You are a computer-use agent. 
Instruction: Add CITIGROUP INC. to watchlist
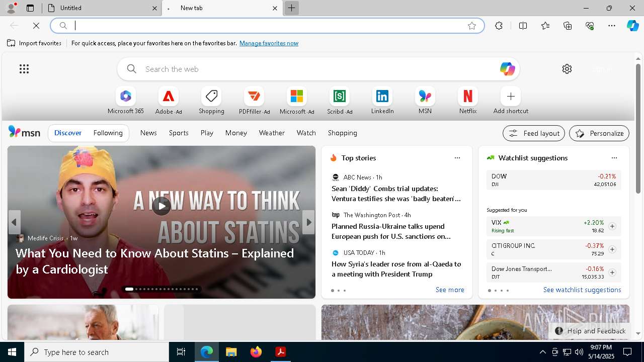pyautogui.click(x=612, y=249)
